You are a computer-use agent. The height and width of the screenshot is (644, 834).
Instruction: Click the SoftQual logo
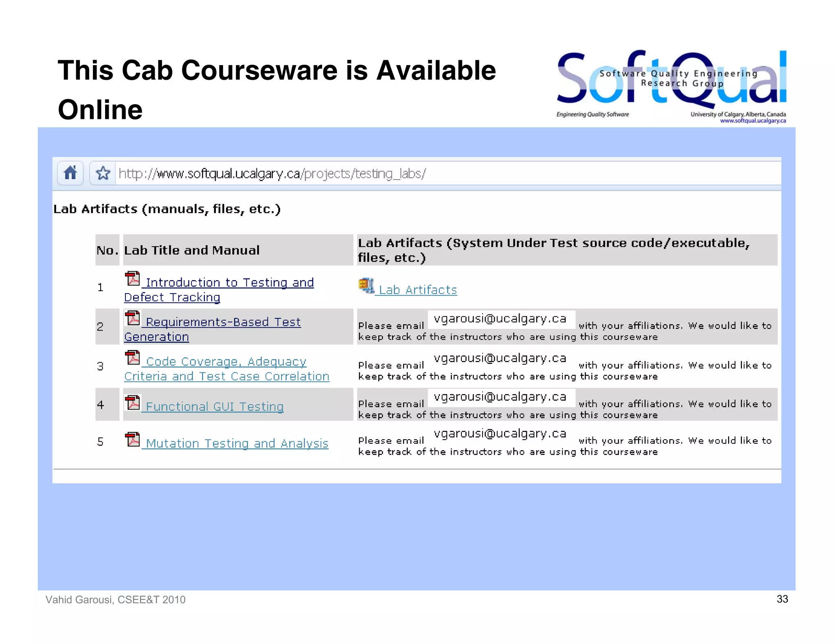pos(672,86)
